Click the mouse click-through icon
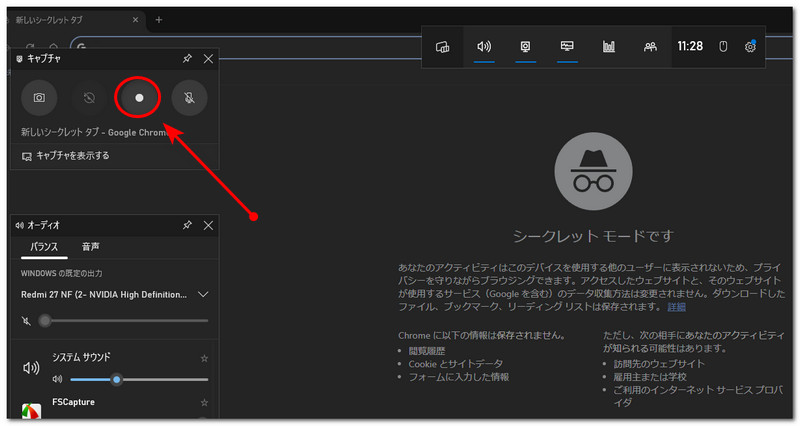 point(723,46)
